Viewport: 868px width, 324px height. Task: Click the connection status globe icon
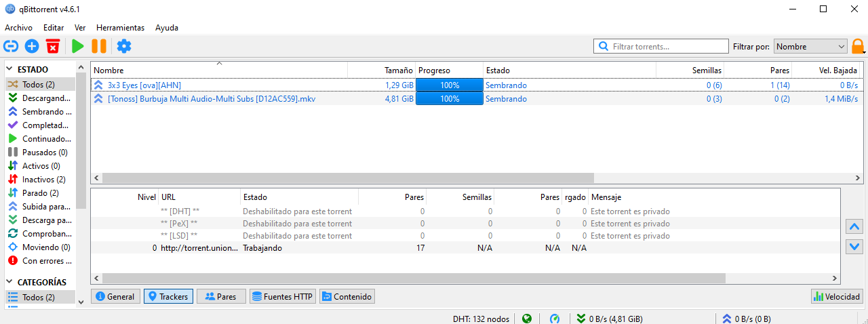click(527, 319)
